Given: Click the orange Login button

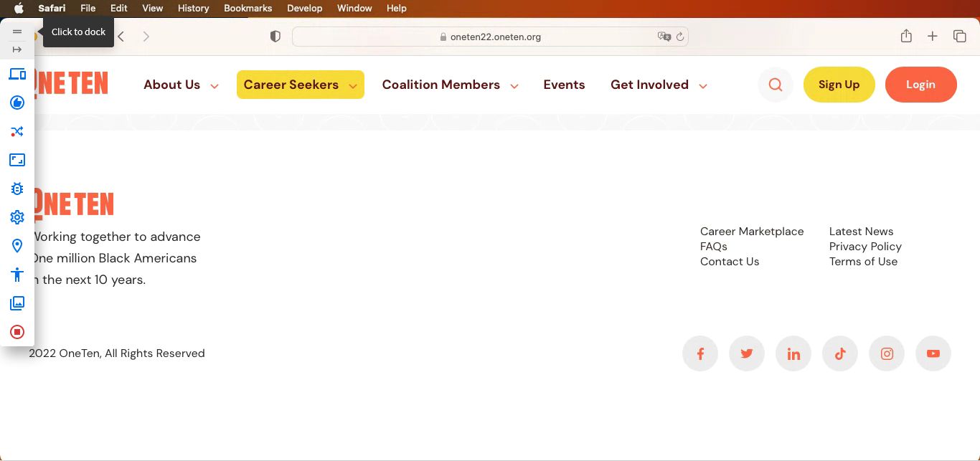Looking at the screenshot, I should (x=921, y=85).
